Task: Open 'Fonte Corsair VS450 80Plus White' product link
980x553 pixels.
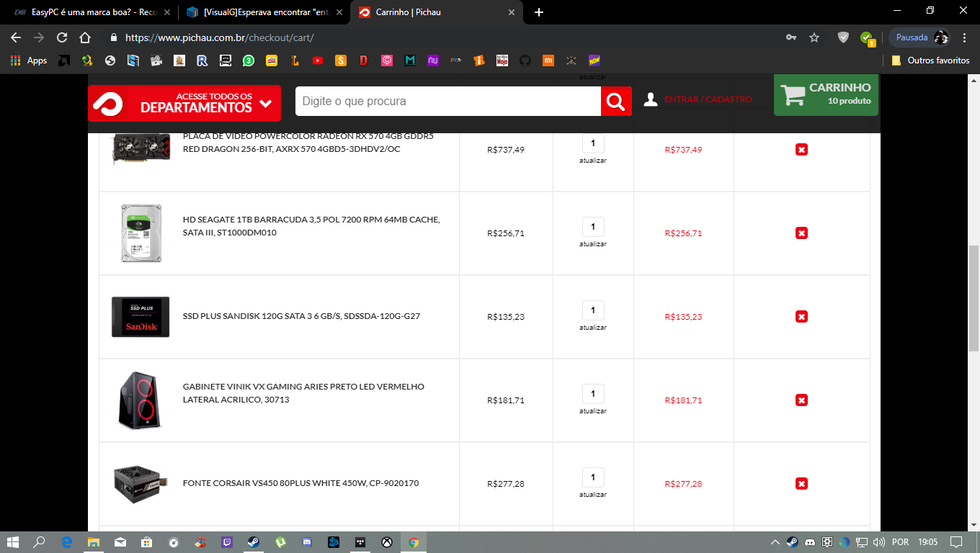Action: coord(300,483)
